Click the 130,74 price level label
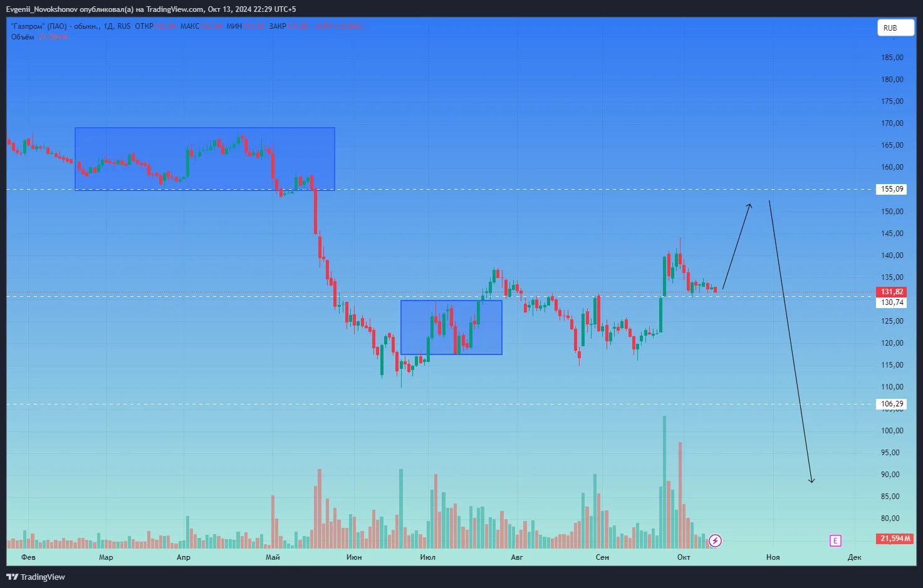Image resolution: width=923 pixels, height=588 pixels. (x=892, y=302)
